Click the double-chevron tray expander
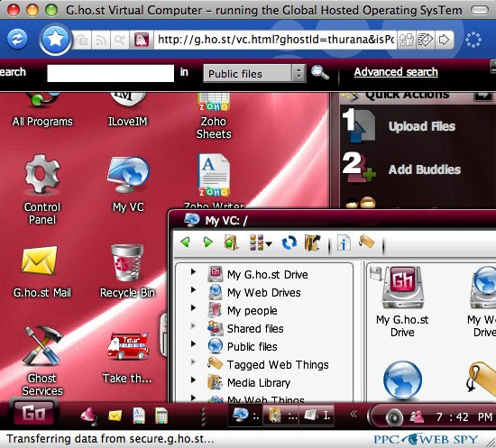This screenshot has width=496, height=448. pos(354,414)
